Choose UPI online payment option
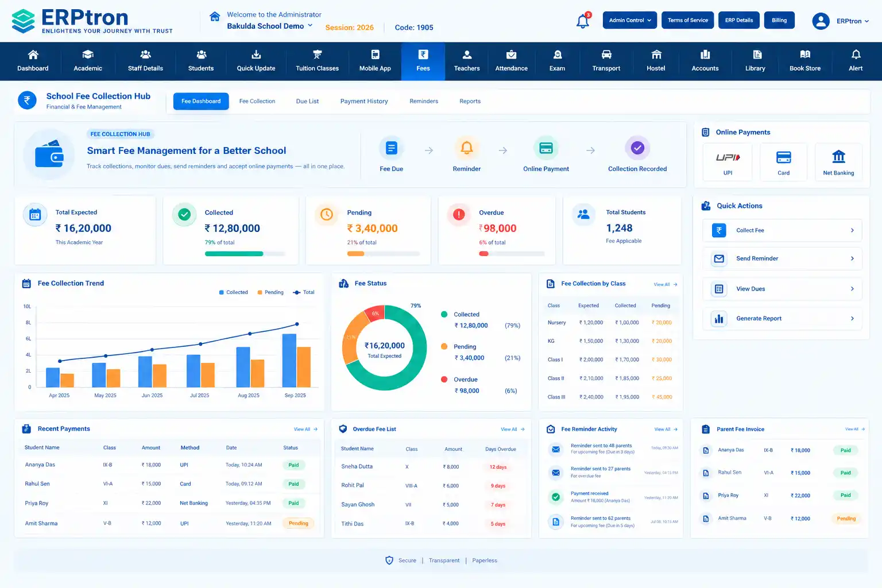 [x=728, y=163]
